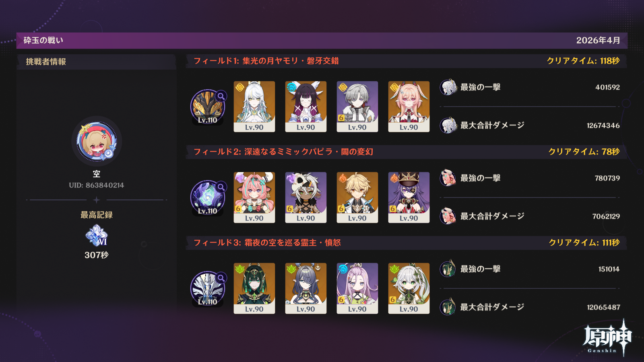Choose the blond Pyro character card in Field 2
This screenshot has width=644, height=362.
(x=357, y=197)
